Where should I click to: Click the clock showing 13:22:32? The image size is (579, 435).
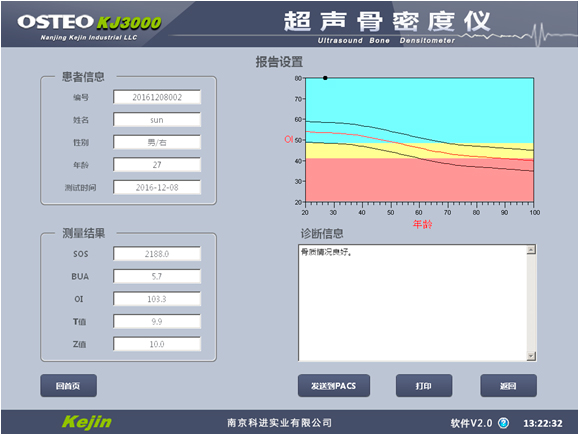(x=543, y=423)
